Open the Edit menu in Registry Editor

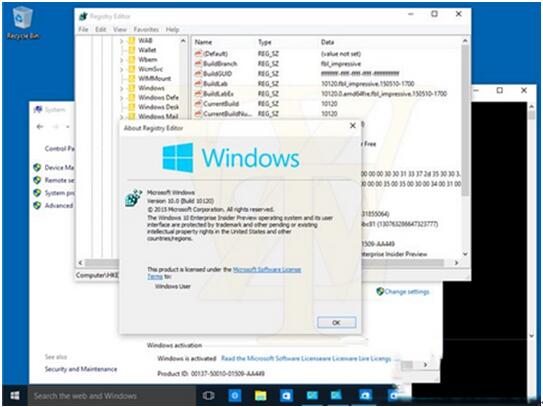coord(101,29)
